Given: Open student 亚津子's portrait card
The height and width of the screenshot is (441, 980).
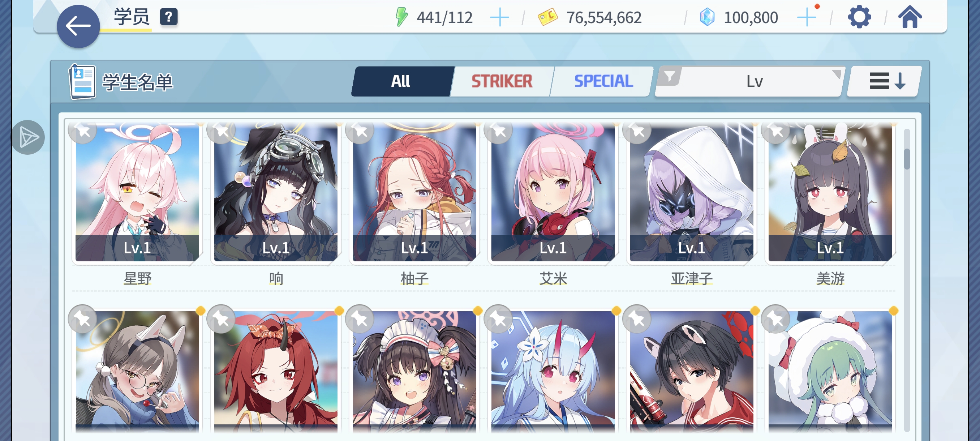Looking at the screenshot, I should 692,193.
